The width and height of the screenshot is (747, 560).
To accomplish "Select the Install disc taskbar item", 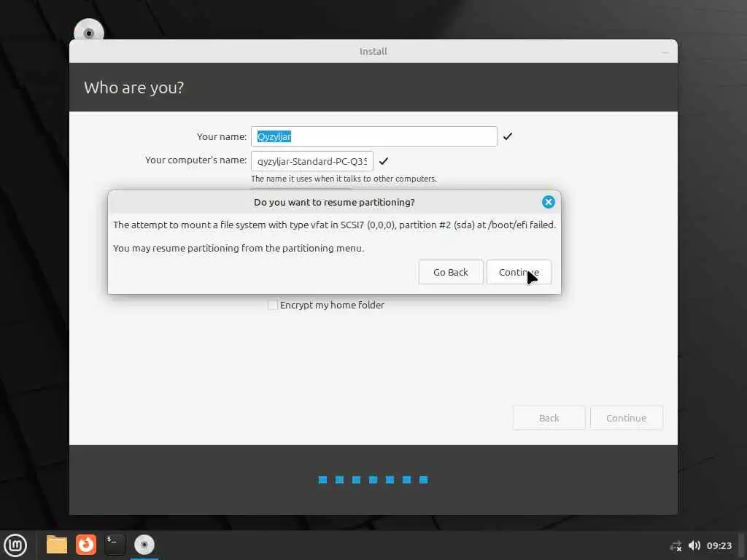I will [x=144, y=545].
